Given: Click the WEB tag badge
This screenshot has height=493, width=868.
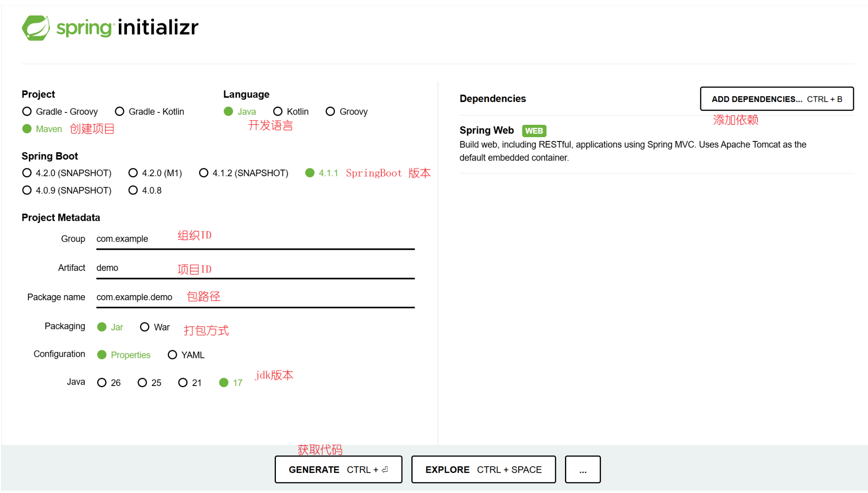Looking at the screenshot, I should pos(534,131).
